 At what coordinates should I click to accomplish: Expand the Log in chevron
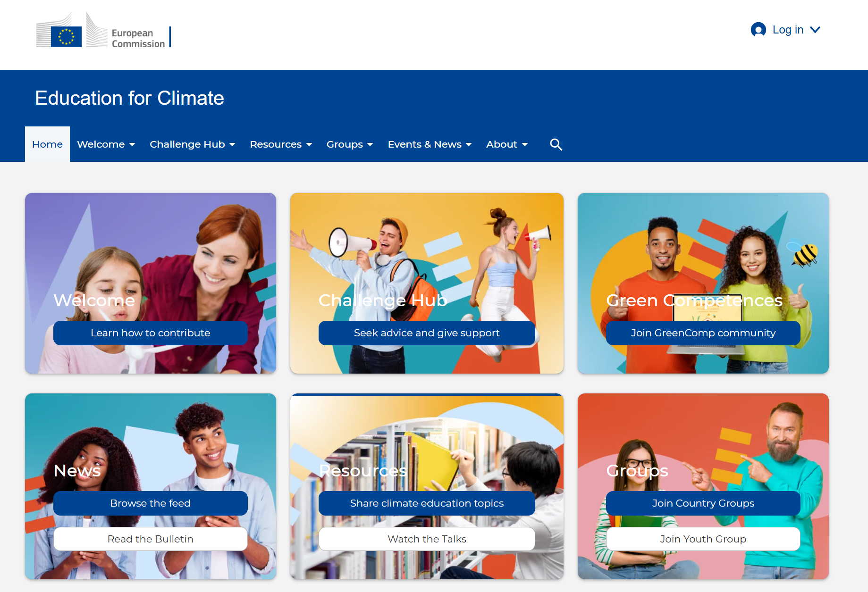815,30
